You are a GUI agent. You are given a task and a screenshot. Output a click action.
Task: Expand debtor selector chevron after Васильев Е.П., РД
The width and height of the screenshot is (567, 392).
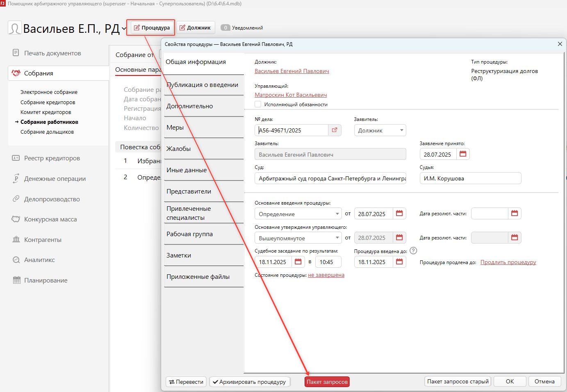[x=124, y=29]
